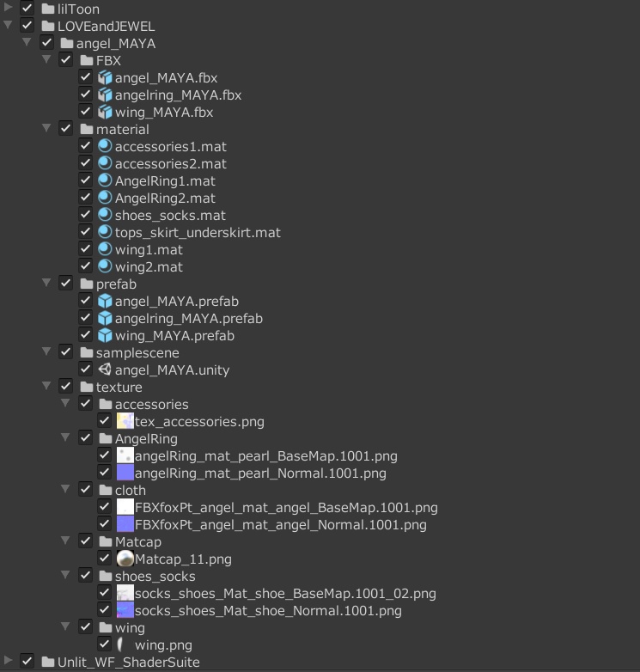Click the angelring_MAYA.prefab cube icon
Viewport: 640px width, 672px height.
105,318
